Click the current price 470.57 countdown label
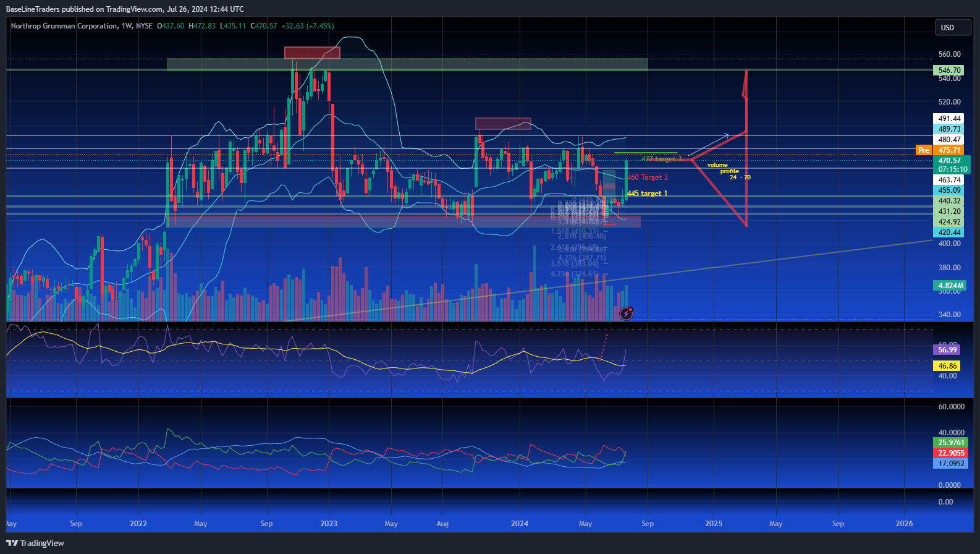The height and width of the screenshot is (554, 980). coord(952,164)
